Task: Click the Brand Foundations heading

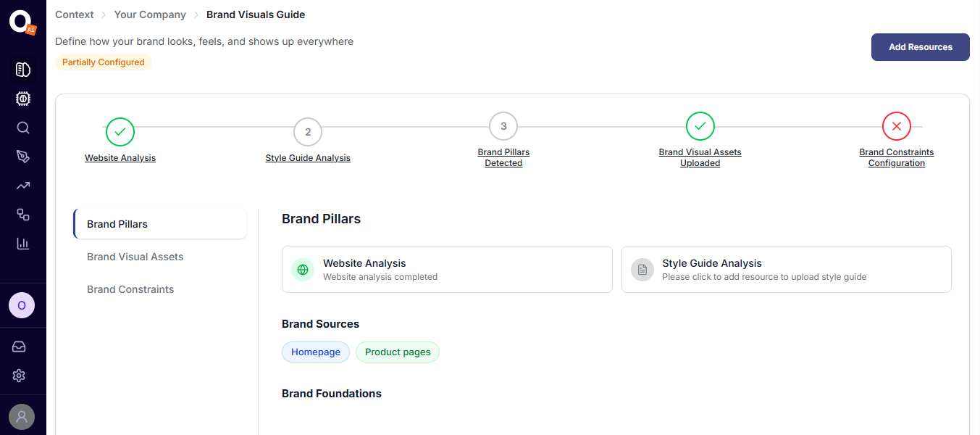Action: [332, 394]
